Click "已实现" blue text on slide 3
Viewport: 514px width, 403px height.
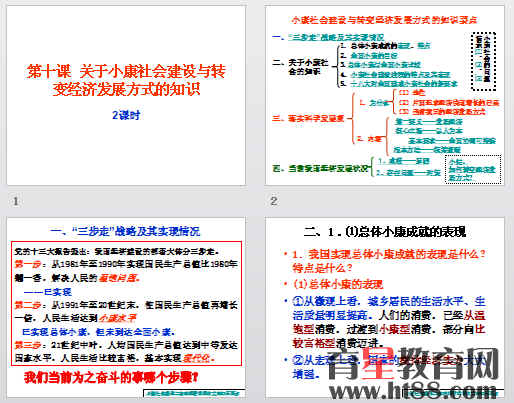click(x=48, y=292)
